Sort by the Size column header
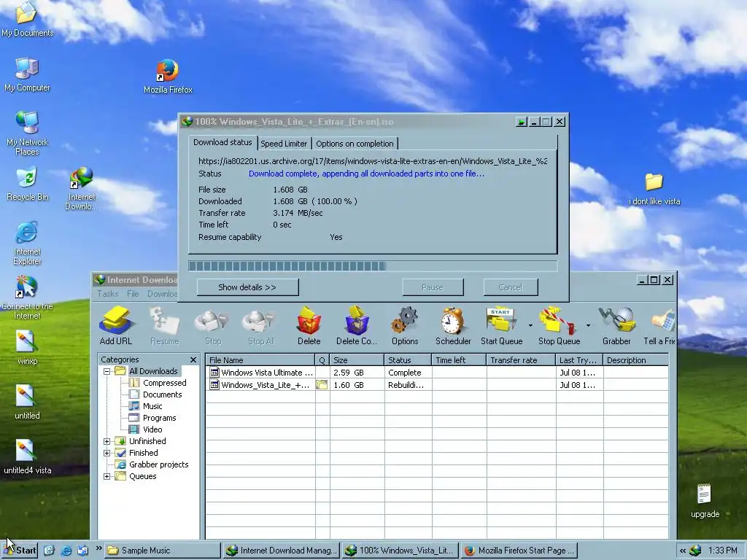The image size is (747, 560). (x=357, y=360)
